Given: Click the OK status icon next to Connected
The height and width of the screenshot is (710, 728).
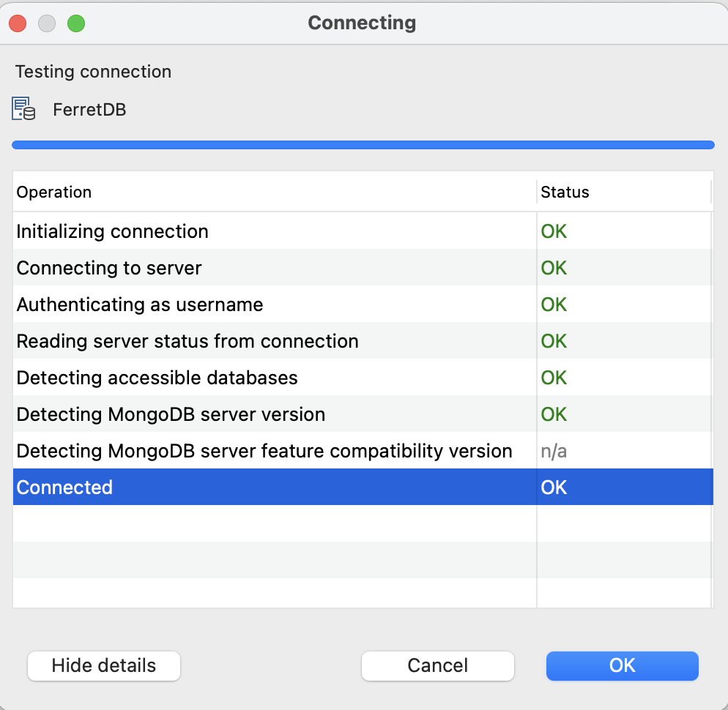Looking at the screenshot, I should 554,487.
